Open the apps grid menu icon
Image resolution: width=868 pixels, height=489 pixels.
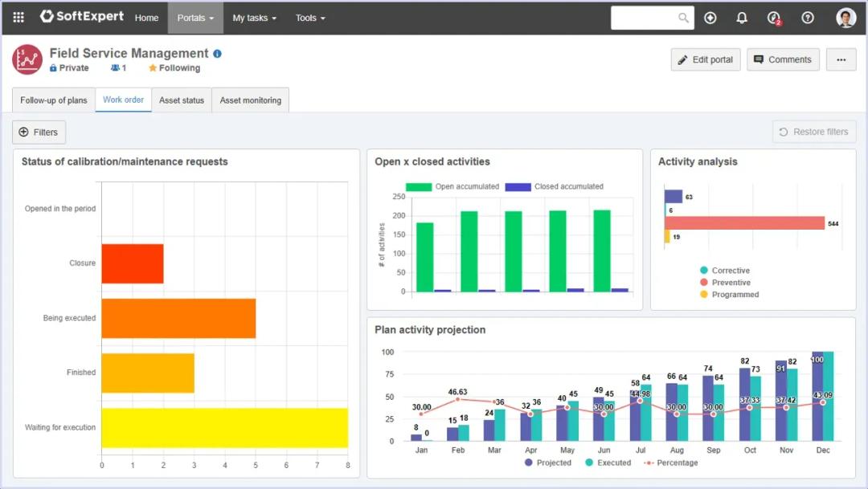click(x=18, y=18)
